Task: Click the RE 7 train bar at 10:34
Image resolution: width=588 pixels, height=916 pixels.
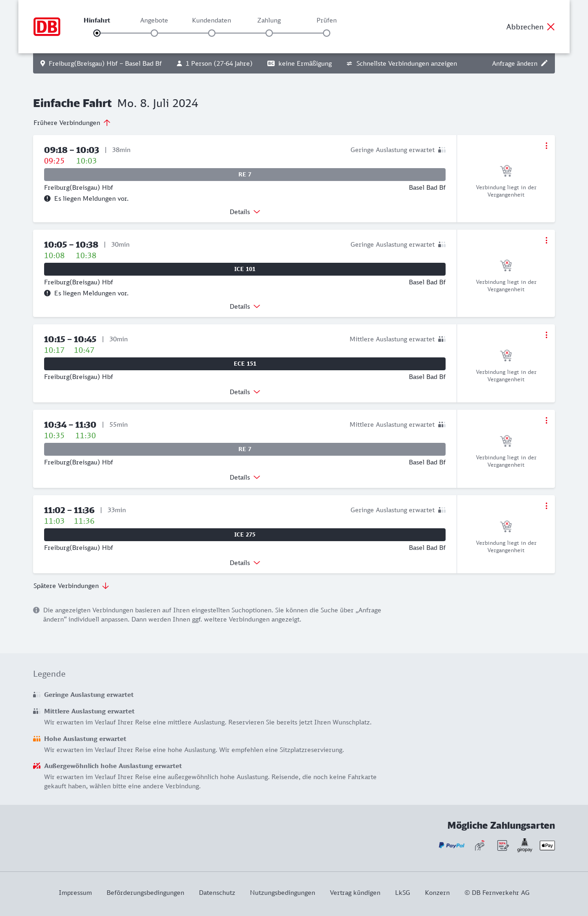Action: click(244, 449)
